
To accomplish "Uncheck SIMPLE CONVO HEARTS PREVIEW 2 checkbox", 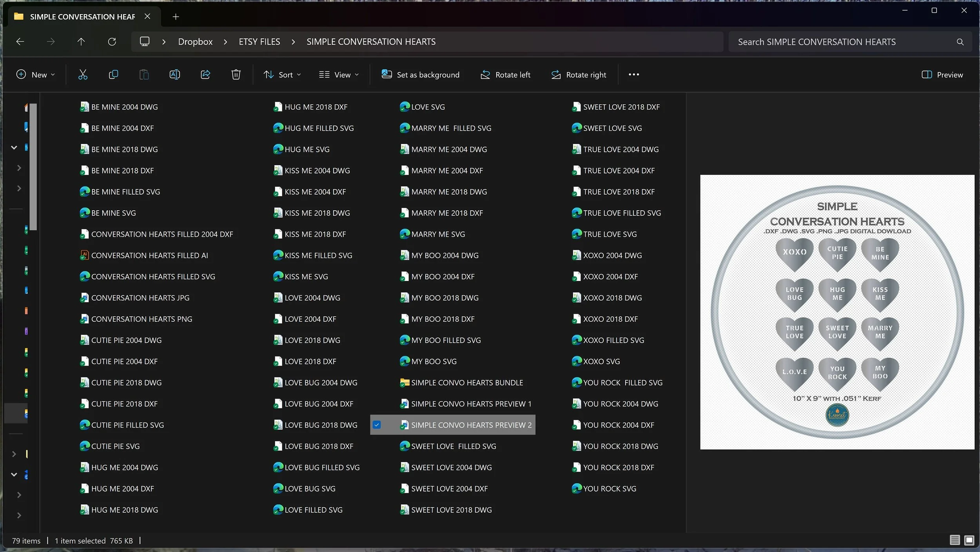I will (x=377, y=425).
